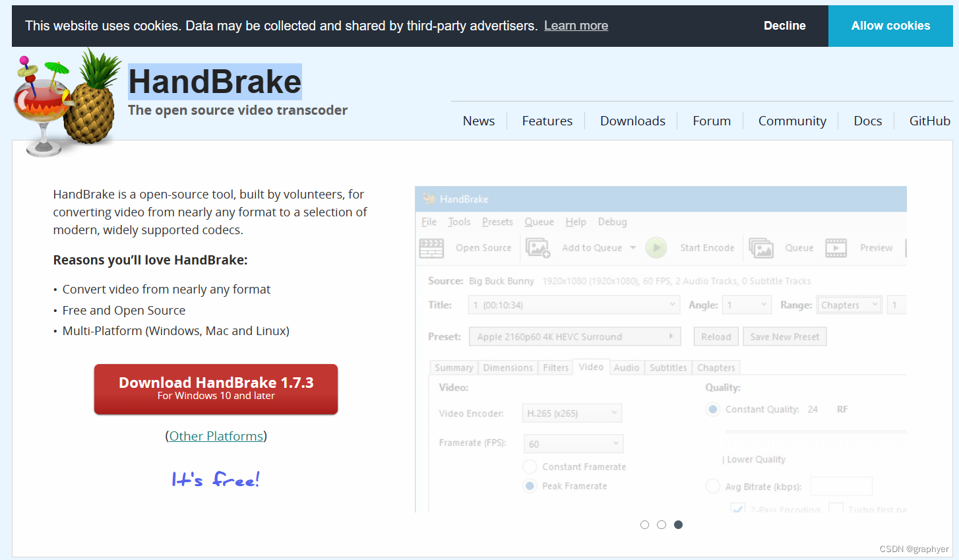Open the File menu in HandBrake window
Image resolution: width=959 pixels, height=560 pixels.
point(429,222)
